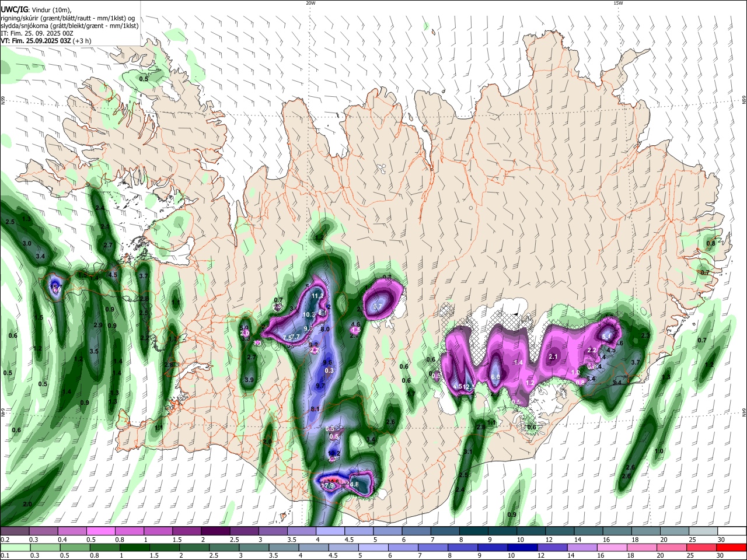Click the white 5.7 value in purple blob
Viewport: 747px width, 560px height.
tap(377, 306)
